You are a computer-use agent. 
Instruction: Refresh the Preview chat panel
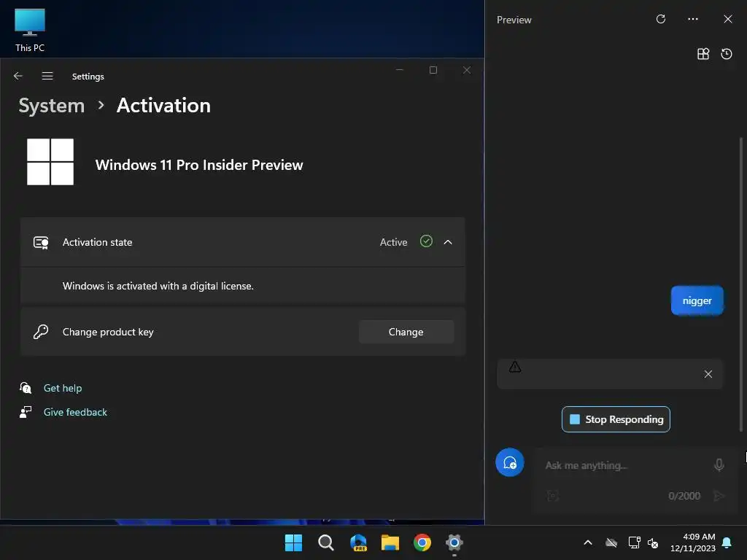(661, 19)
